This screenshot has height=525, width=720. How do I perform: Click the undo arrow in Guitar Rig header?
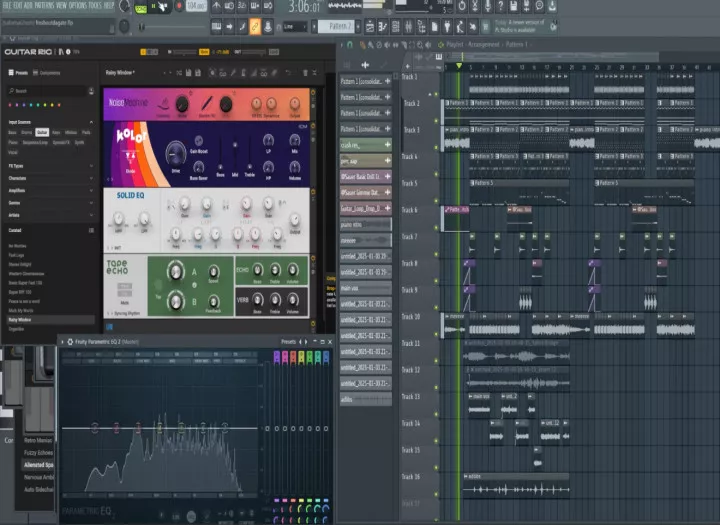click(288, 73)
